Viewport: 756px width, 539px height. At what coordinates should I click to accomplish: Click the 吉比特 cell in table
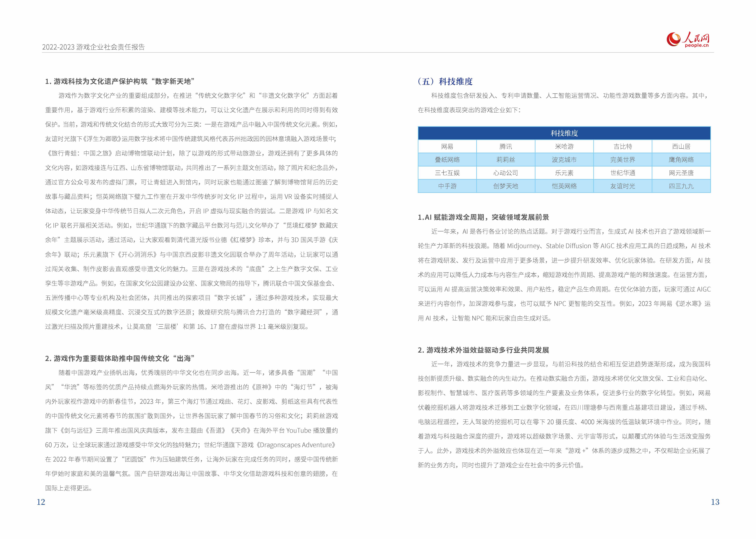pyautogui.click(x=622, y=146)
